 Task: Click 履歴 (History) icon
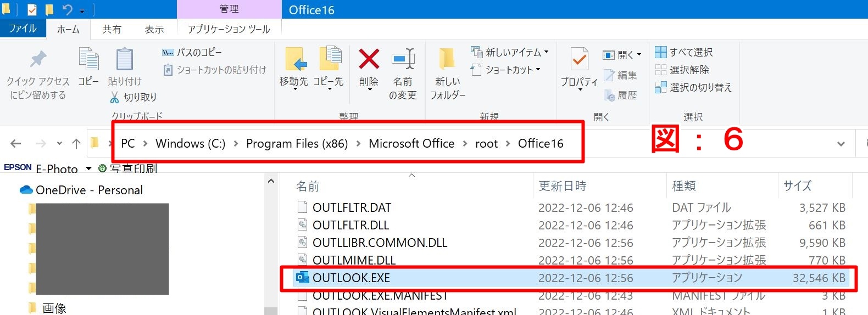pyautogui.click(x=609, y=95)
